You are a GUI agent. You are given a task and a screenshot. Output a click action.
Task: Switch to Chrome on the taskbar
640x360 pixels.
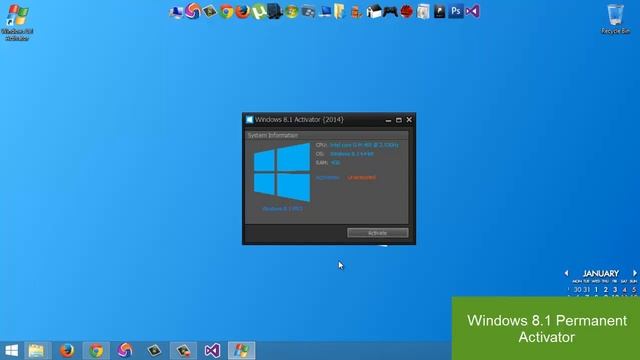(x=96, y=351)
